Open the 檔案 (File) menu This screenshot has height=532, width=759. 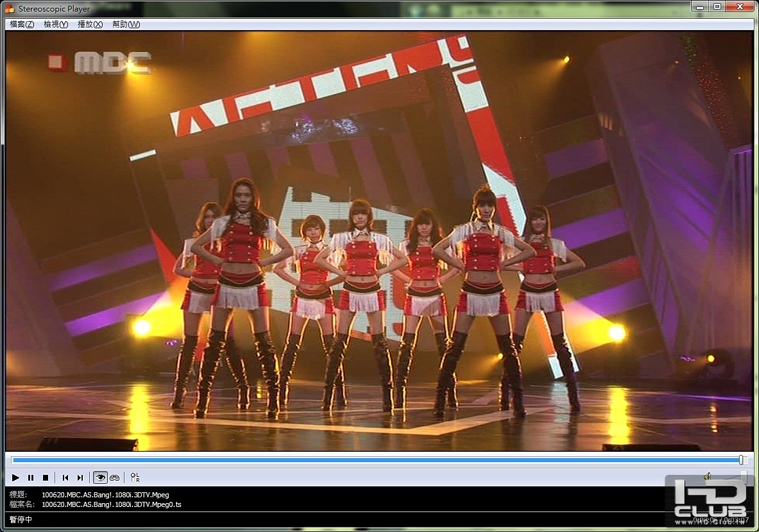coord(21,24)
